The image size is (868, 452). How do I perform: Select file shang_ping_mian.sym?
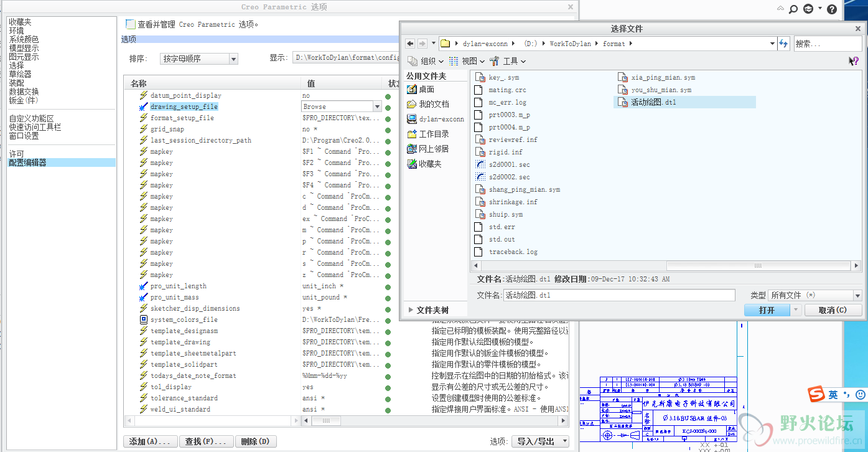(x=517, y=189)
